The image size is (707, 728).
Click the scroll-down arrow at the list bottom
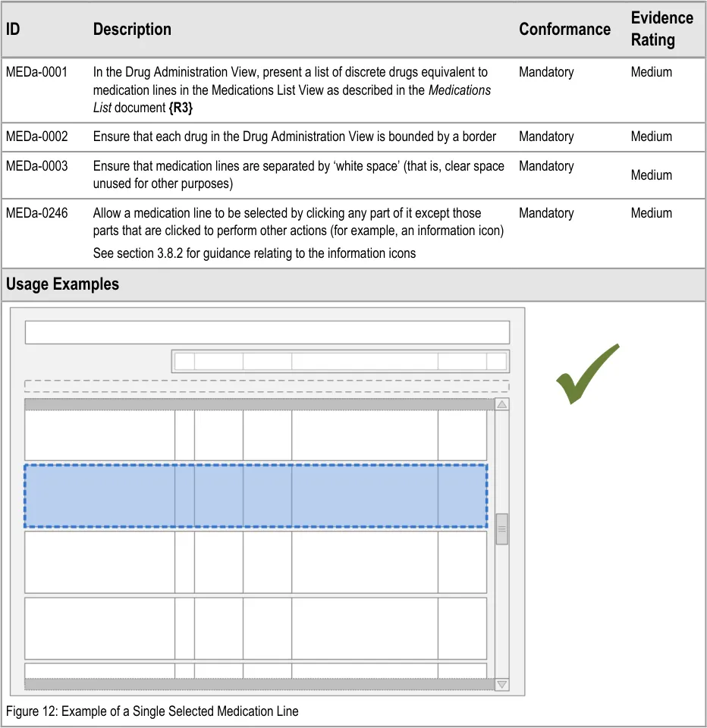(501, 684)
